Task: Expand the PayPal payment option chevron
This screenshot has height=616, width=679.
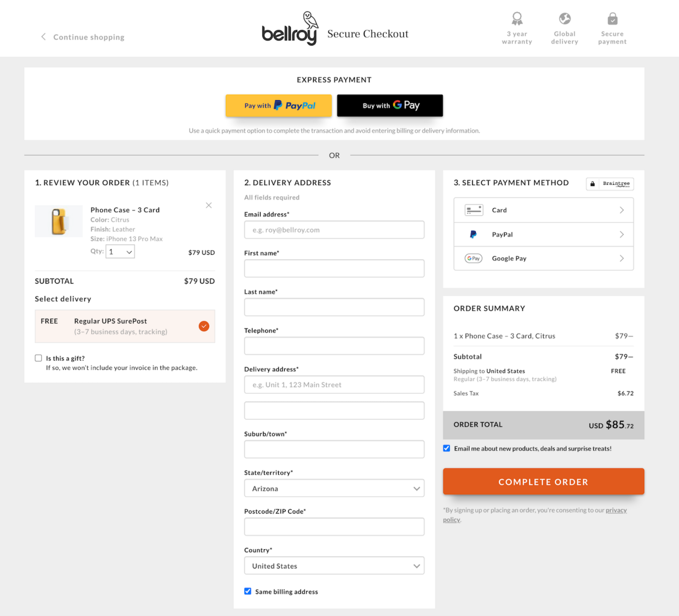Action: pos(622,234)
